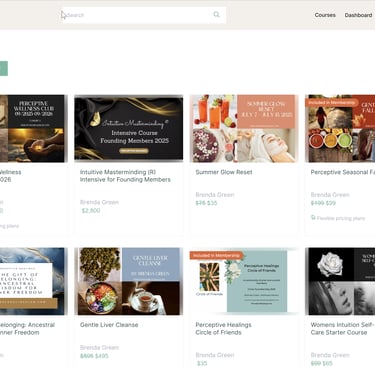Open Perceptive Wellness Club thumbnail
Screen dimensions: 375x366
point(33,128)
